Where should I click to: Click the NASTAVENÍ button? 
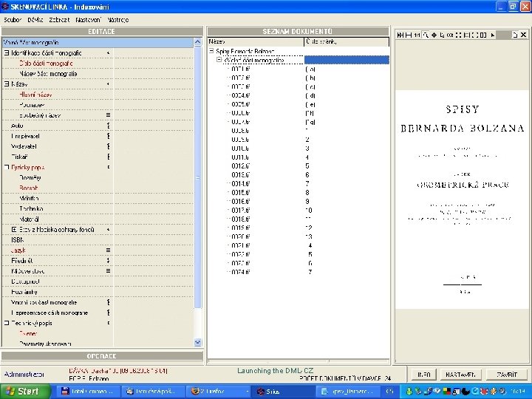tap(460, 375)
